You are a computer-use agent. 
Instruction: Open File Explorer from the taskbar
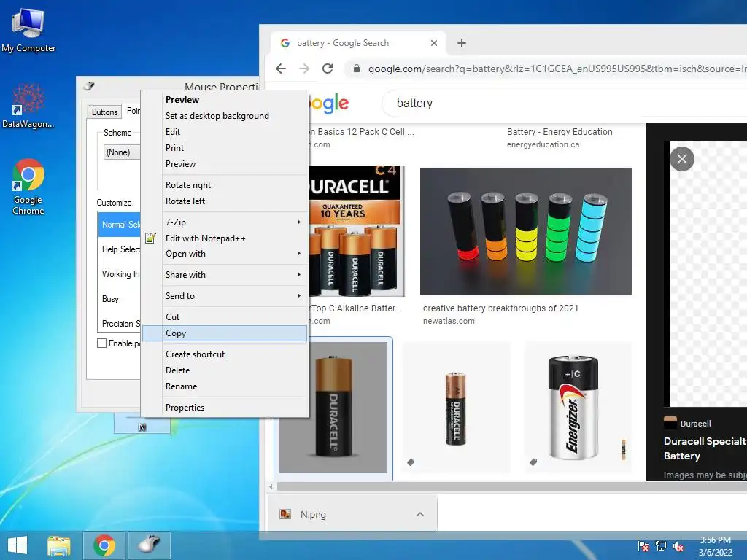coord(59,545)
